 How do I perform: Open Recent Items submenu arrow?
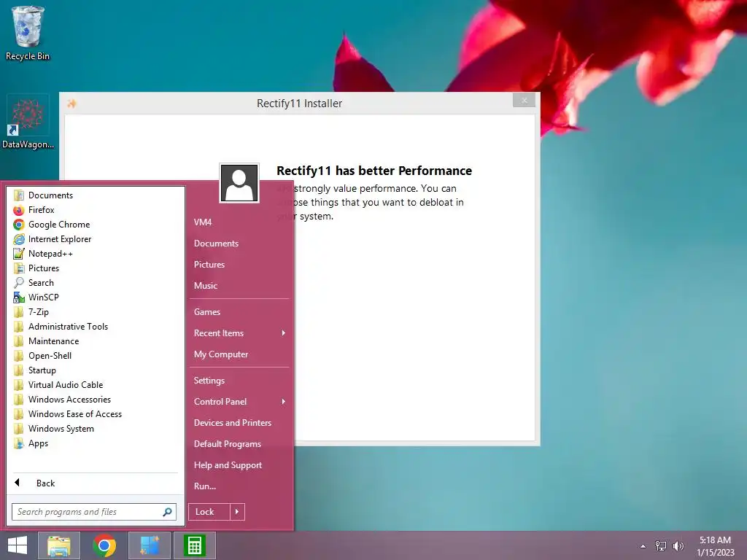click(x=284, y=332)
